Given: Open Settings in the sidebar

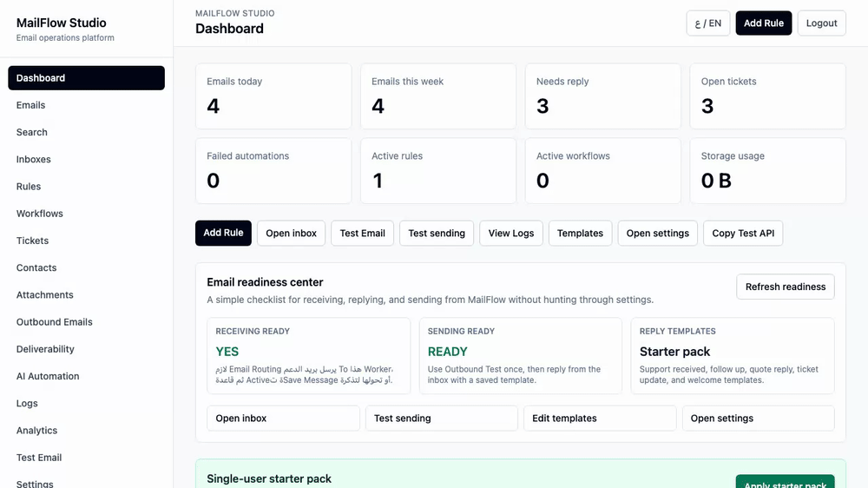Looking at the screenshot, I should [x=86, y=483].
